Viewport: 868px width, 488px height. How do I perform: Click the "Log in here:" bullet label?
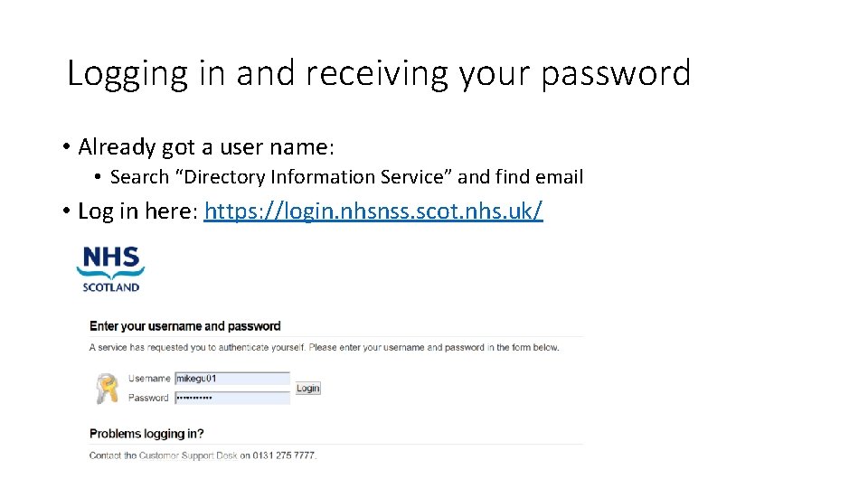[x=139, y=211]
